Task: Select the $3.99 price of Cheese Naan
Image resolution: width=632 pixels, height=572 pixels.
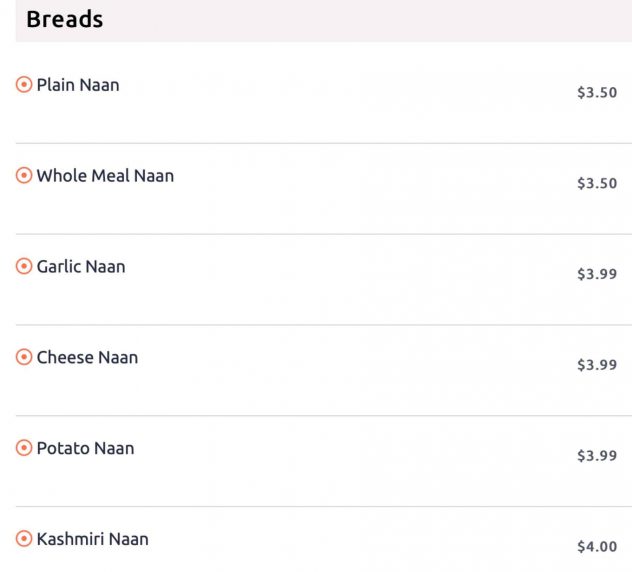Action: (x=597, y=365)
